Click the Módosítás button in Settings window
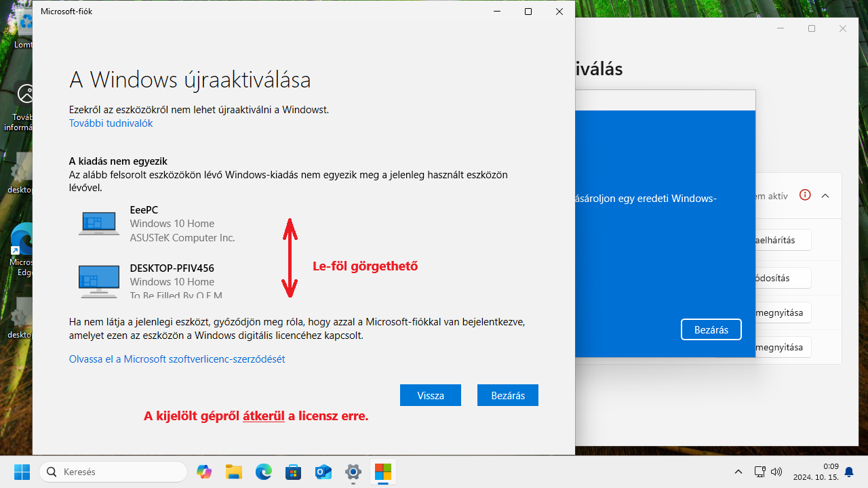Image resolution: width=868 pixels, height=488 pixels. (783, 278)
